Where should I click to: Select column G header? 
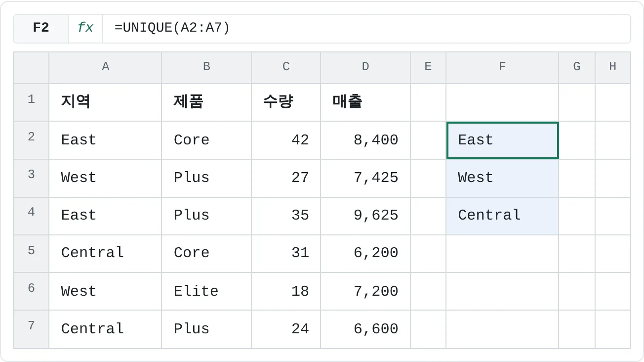[x=577, y=67]
